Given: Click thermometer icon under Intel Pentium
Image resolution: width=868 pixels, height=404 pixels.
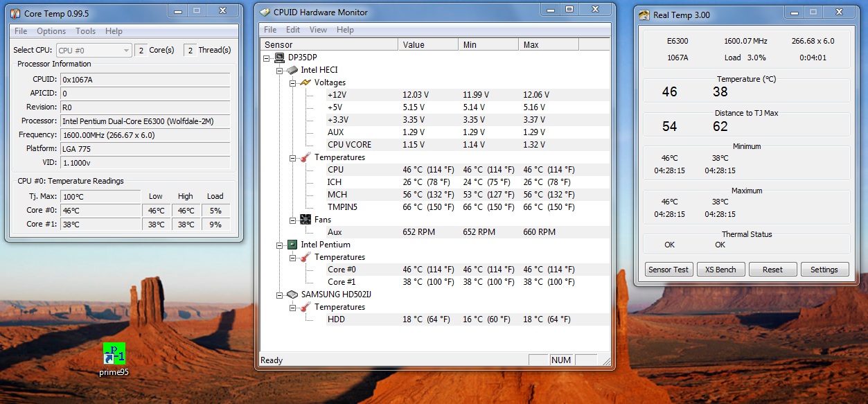Looking at the screenshot, I should [305, 257].
